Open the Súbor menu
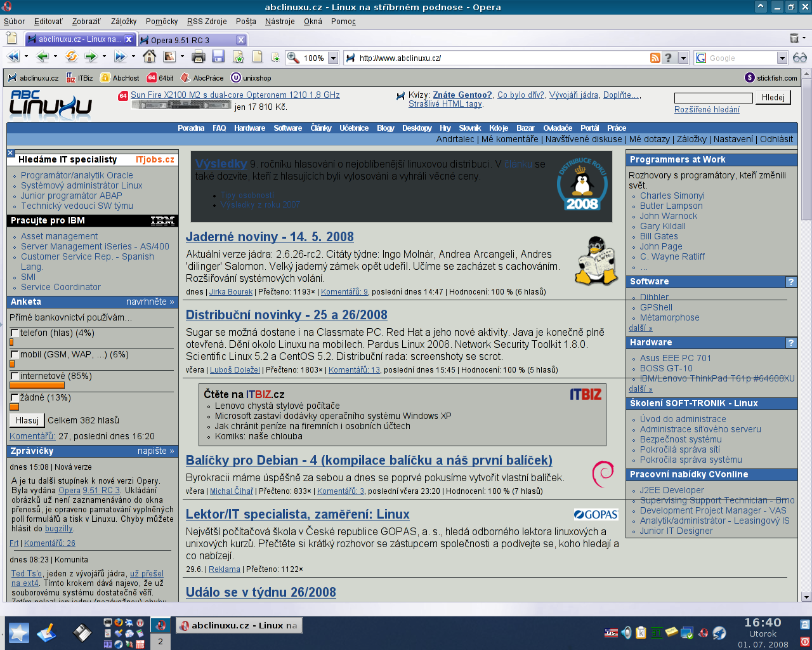Screen dimensions: 812x650 (x=15, y=22)
